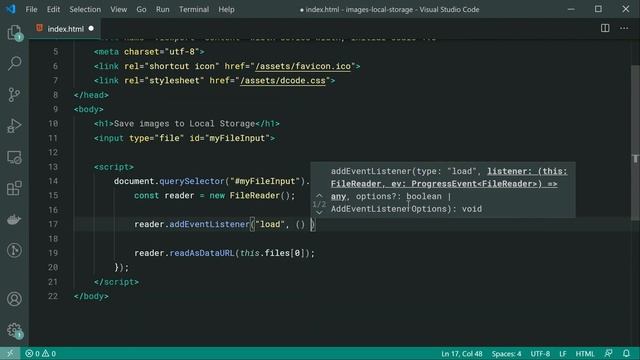This screenshot has width=640, height=360.
Task: Open the Search view
Action: (x=14, y=63)
